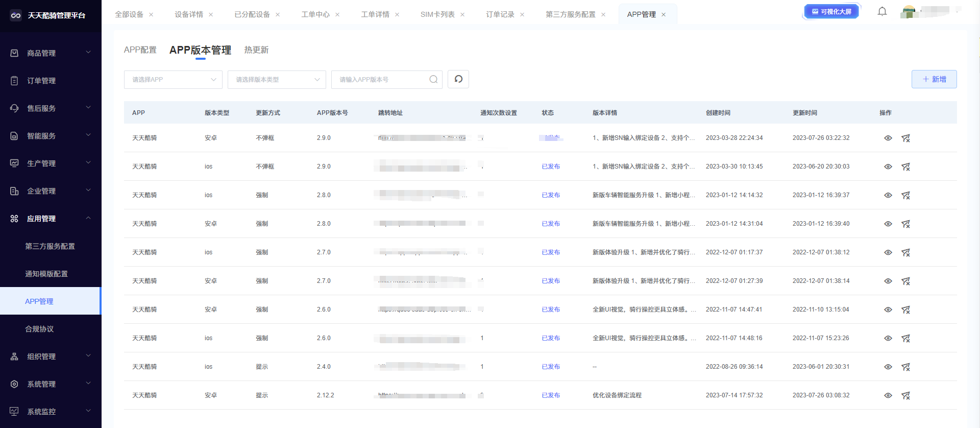Focus the 请输入APP版本号 input field

coord(380,79)
